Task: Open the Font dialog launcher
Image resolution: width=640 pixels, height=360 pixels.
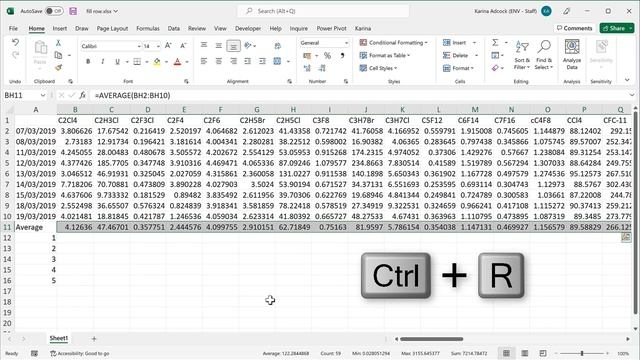Action: coord(186,81)
